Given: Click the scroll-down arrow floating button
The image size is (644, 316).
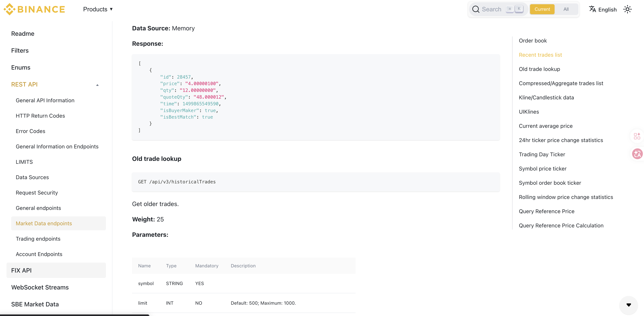Looking at the screenshot, I should 628,305.
